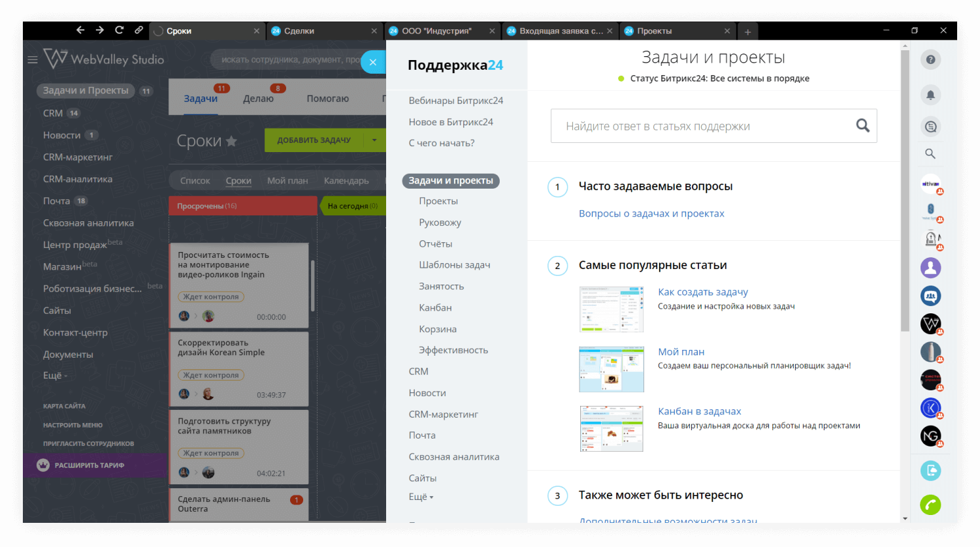Open the dropdown arrow beside Добавить задачу
The image size is (980, 547).
coord(374,140)
